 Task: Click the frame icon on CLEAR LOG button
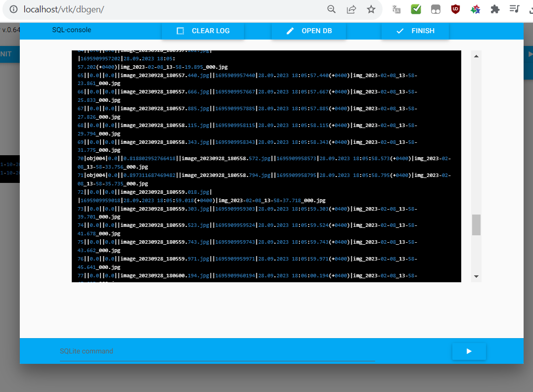point(181,30)
